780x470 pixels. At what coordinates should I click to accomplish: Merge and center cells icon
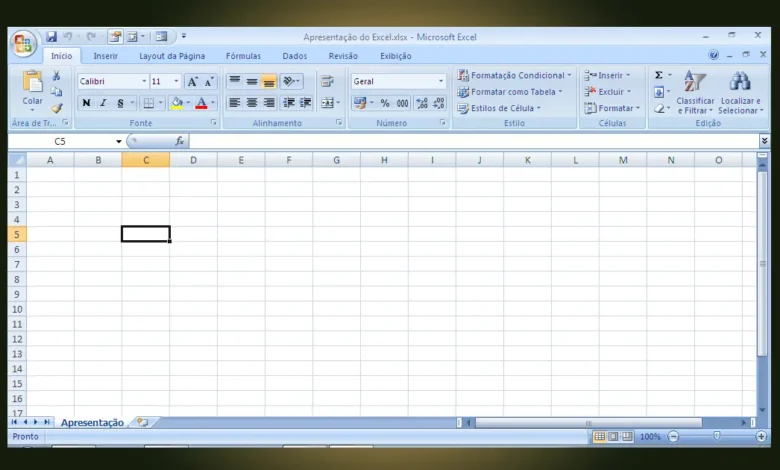pos(327,103)
